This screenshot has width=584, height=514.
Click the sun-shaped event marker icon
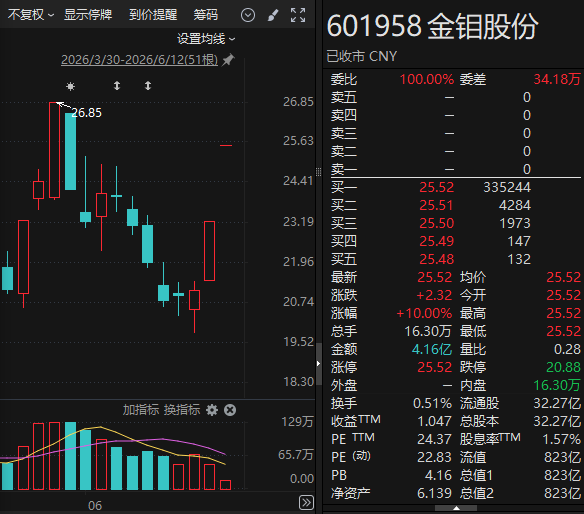click(x=70, y=86)
